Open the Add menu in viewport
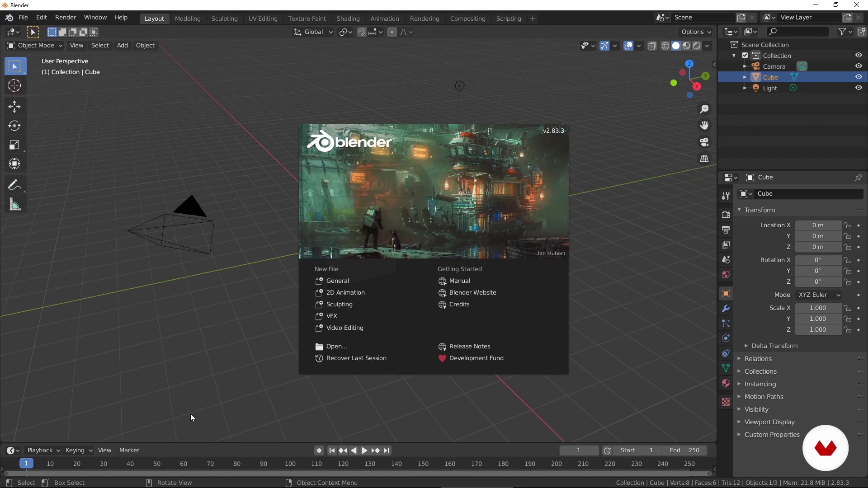The width and height of the screenshot is (868, 488). pos(122,46)
